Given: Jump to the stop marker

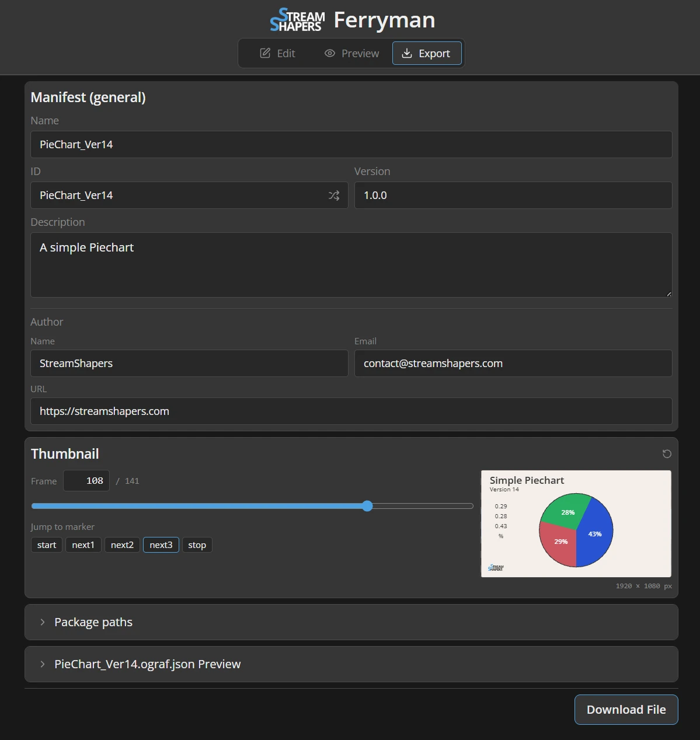Looking at the screenshot, I should point(197,545).
